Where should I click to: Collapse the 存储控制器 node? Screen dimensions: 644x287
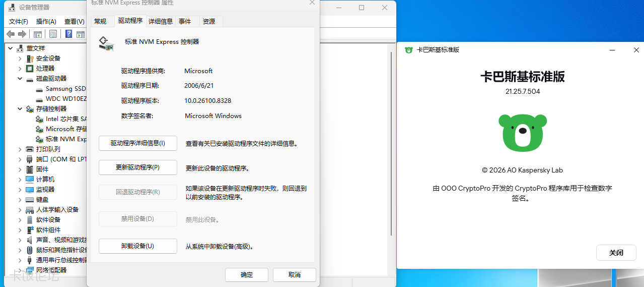(20, 109)
